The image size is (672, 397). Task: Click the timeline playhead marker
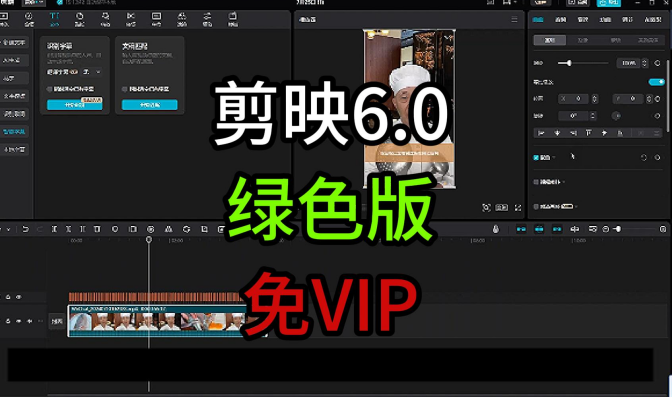click(x=149, y=239)
